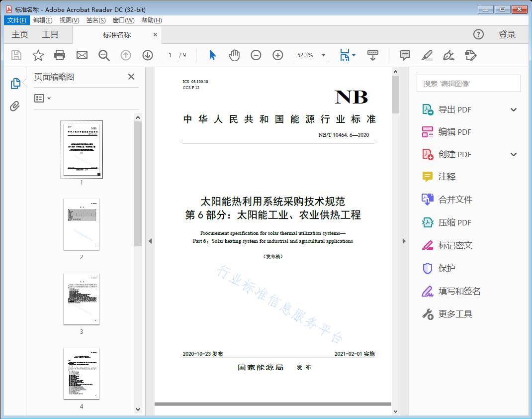This screenshot has width=532, height=419.
Task: Switch to the 主页 tab
Action: pos(20,34)
